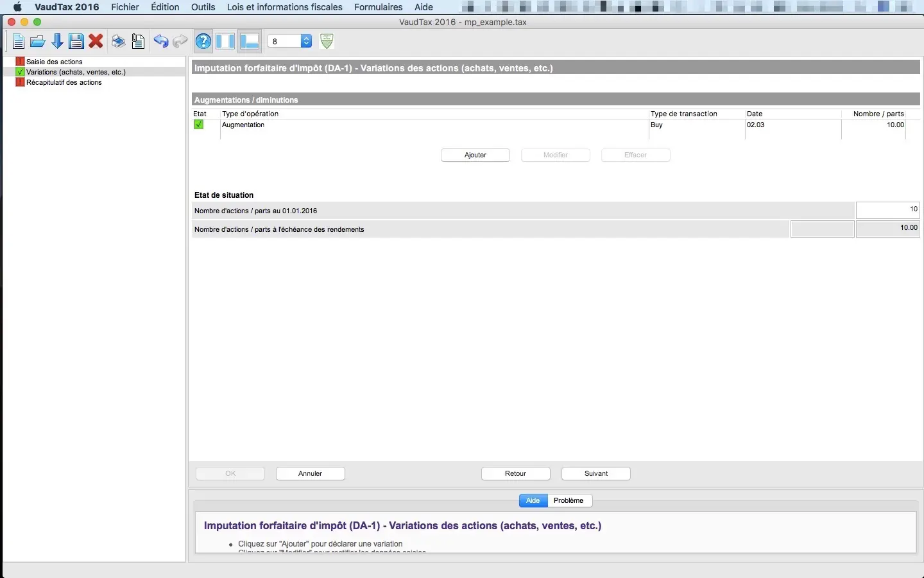Click the paperclip attachments document icon
The image size is (924, 578).
point(138,42)
